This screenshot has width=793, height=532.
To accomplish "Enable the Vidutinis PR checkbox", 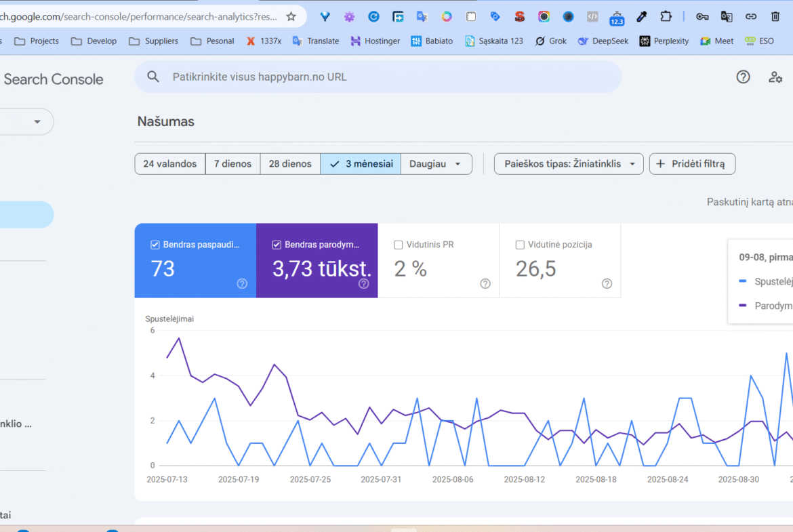I will point(399,245).
